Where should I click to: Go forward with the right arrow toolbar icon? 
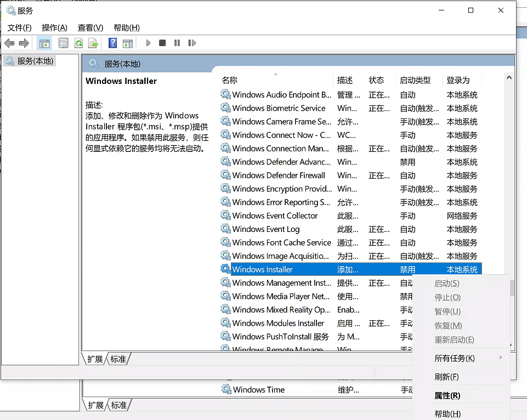point(24,43)
